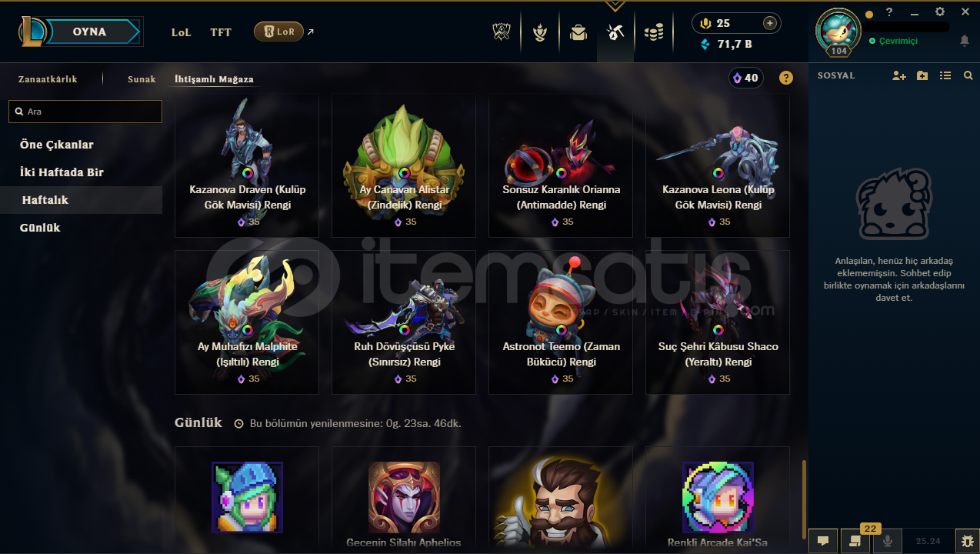Click the Ara search input field
The image size is (980, 554).
[x=85, y=112]
